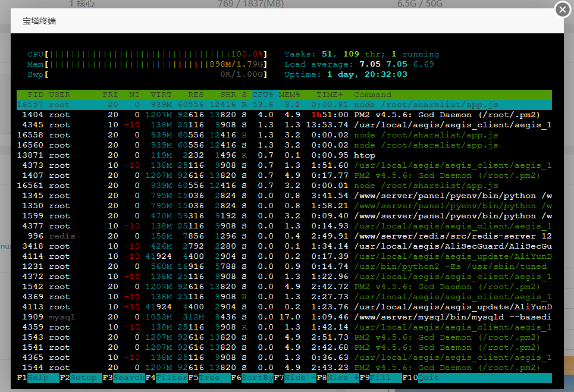Screen dimensions: 574x392
Task: Select aegis_update thread row PID 4114
Action: (284, 256)
